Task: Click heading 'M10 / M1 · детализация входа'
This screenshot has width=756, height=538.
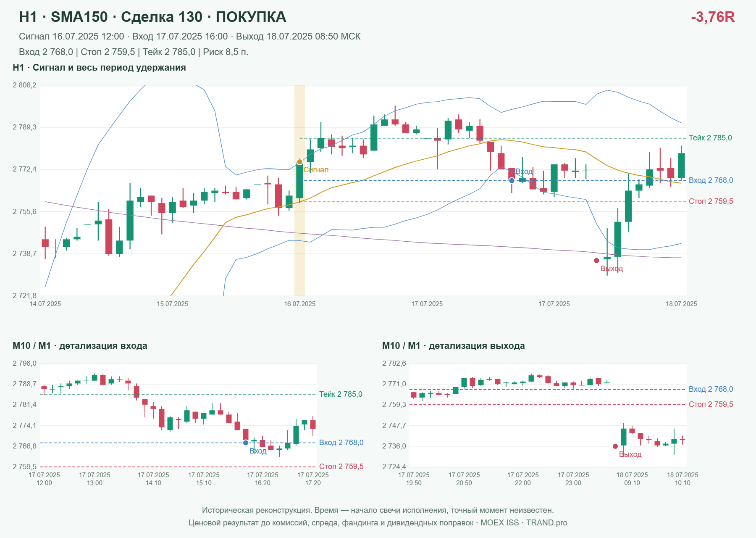Action: pyautogui.click(x=80, y=346)
